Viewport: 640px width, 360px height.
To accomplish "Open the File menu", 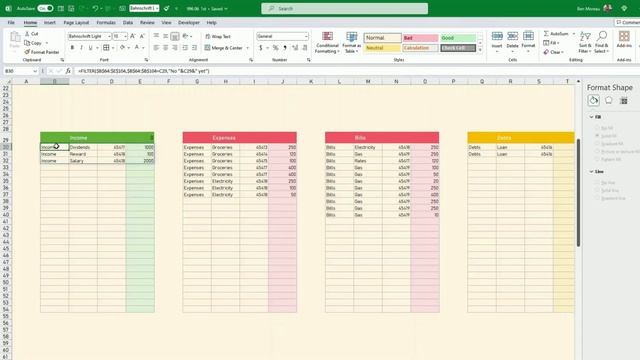I will coord(11,22).
